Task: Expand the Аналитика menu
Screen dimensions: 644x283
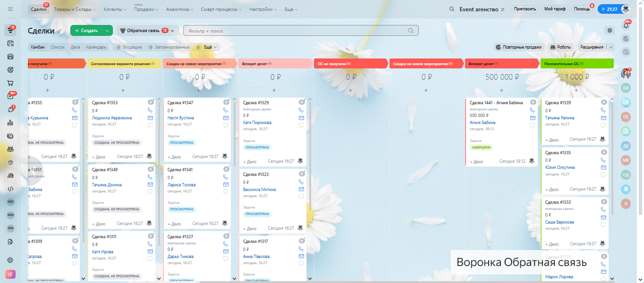Action: tap(179, 9)
